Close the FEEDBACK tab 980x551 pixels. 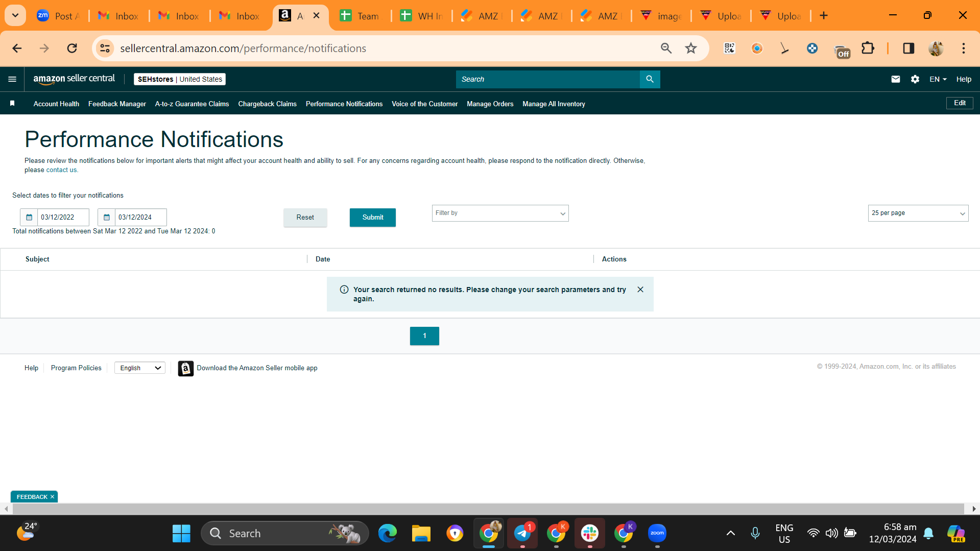pos(52,497)
